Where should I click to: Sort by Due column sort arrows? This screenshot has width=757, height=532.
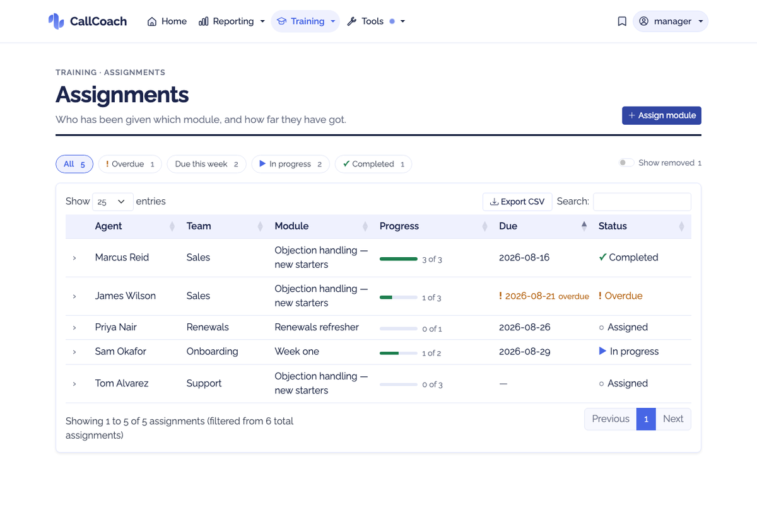click(x=584, y=226)
